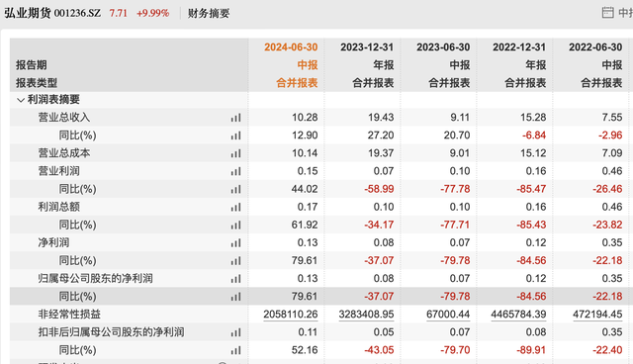Click the 报表类型 header label
This screenshot has width=633, height=364.
37,83
